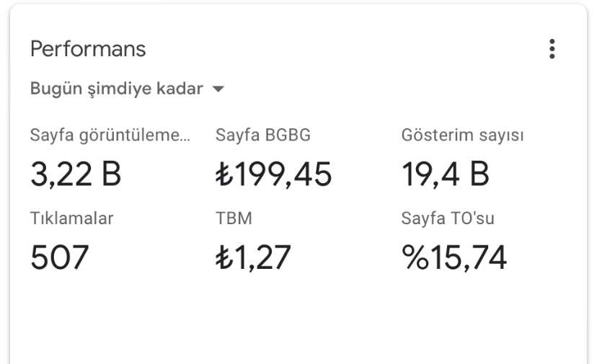Click the Sayfa TO'su label
Screen dimensions: 597x364
pos(448,218)
